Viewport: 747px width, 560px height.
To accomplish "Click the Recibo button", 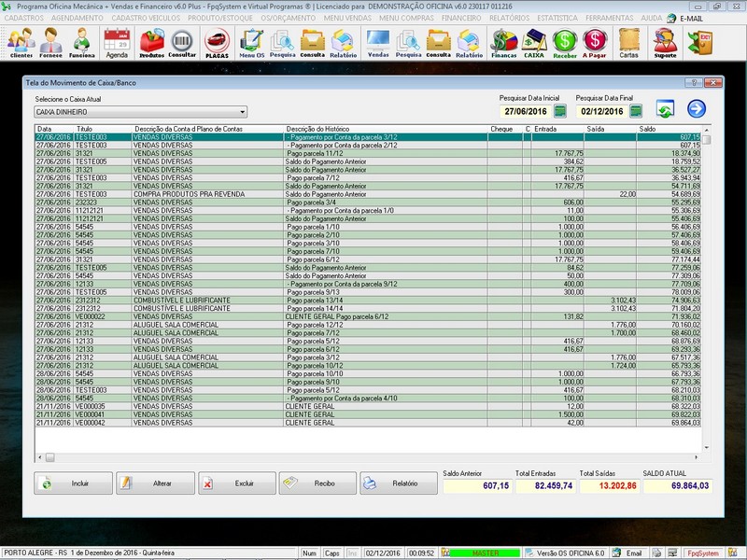I will (x=317, y=483).
